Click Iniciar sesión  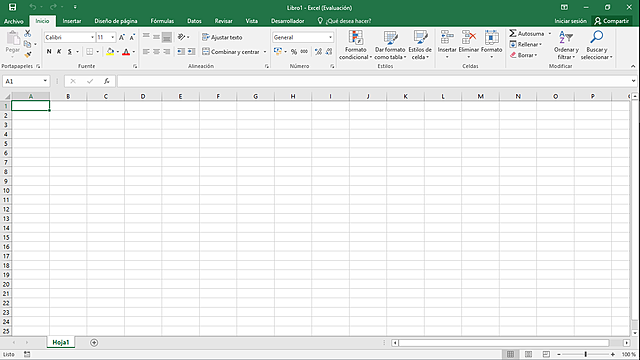(570, 21)
